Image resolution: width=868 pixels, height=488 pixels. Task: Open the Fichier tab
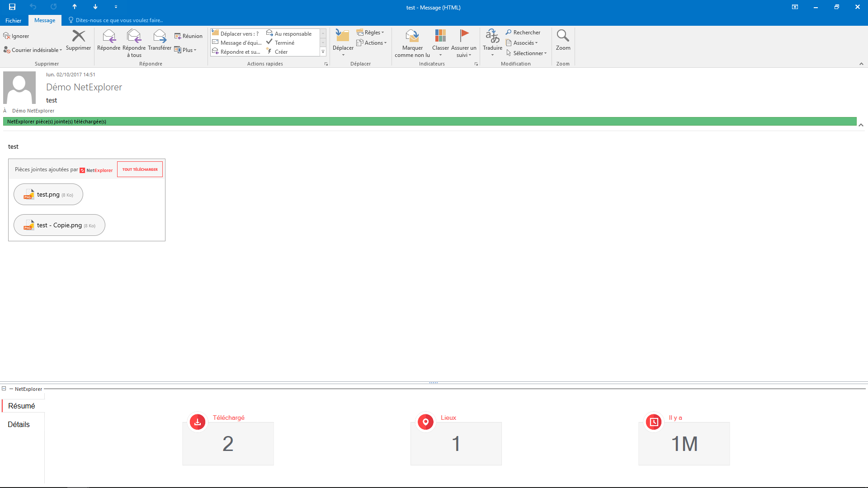(14, 20)
